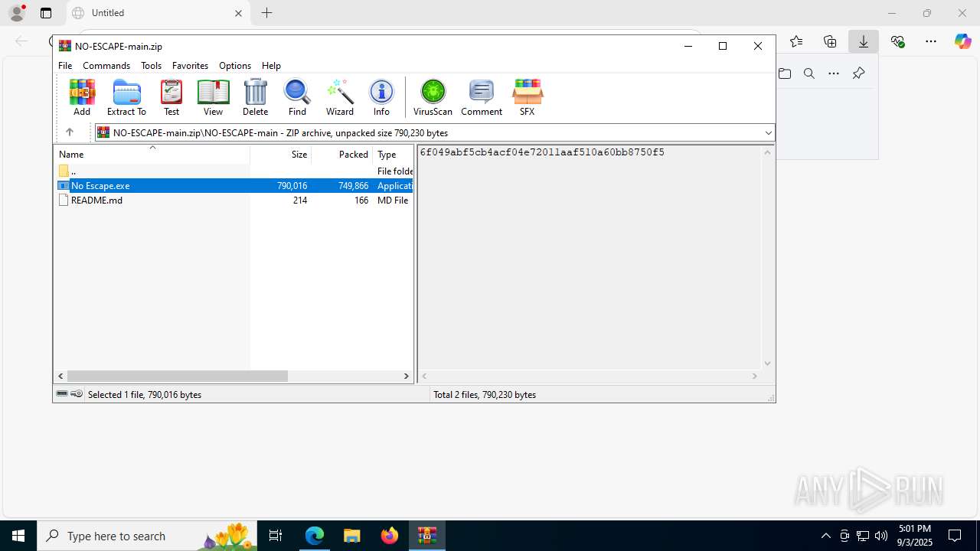Sort by Packed column header

pyautogui.click(x=342, y=155)
